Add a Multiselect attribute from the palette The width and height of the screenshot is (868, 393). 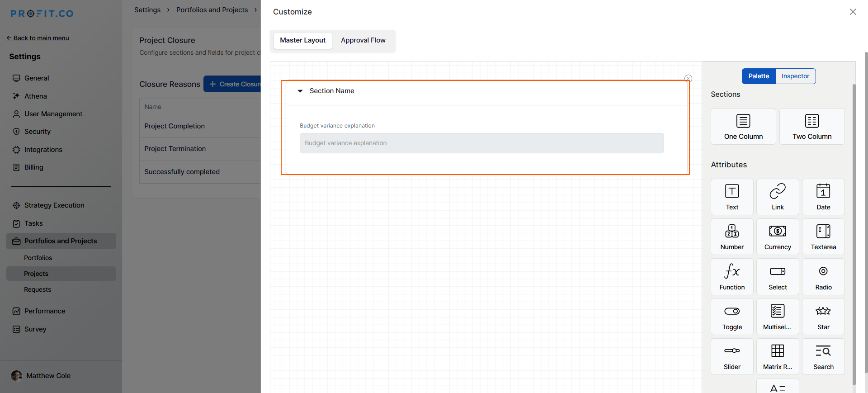tap(778, 317)
